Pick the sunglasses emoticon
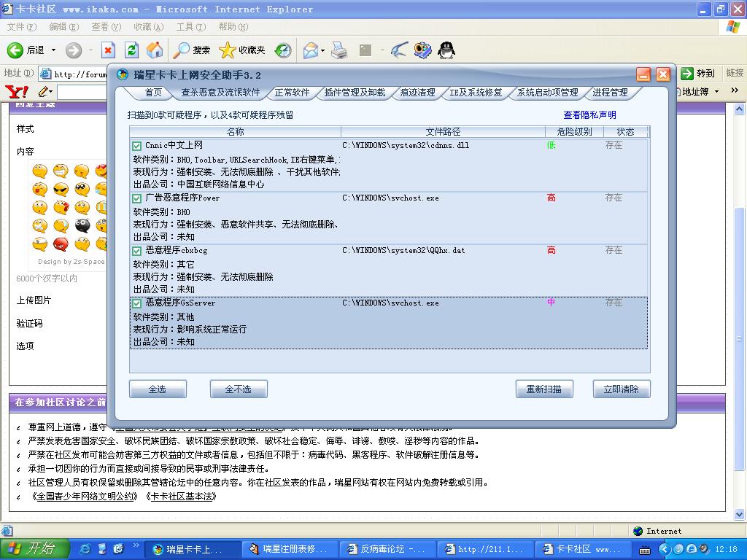 tap(61, 190)
